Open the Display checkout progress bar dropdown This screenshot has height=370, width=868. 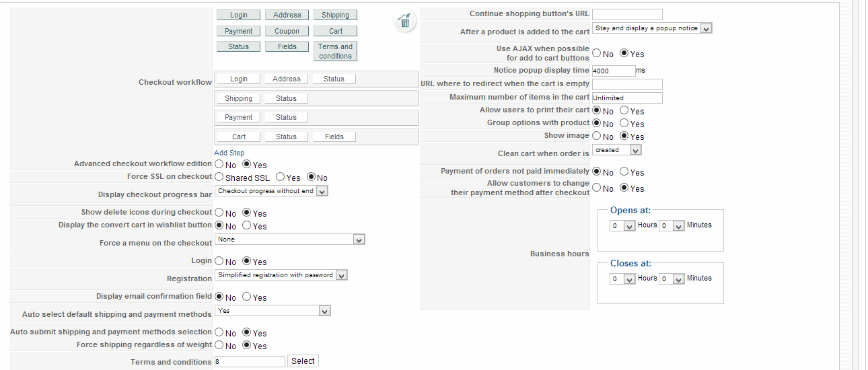(271, 191)
